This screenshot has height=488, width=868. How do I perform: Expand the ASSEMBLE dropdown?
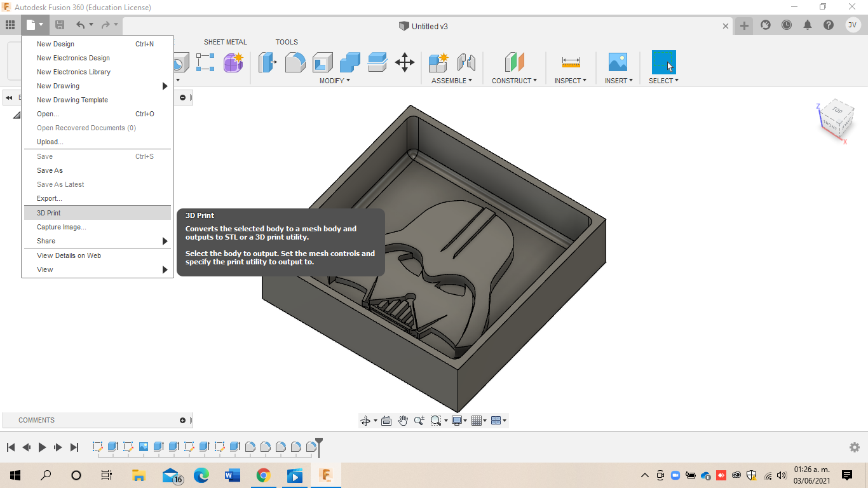click(x=452, y=81)
